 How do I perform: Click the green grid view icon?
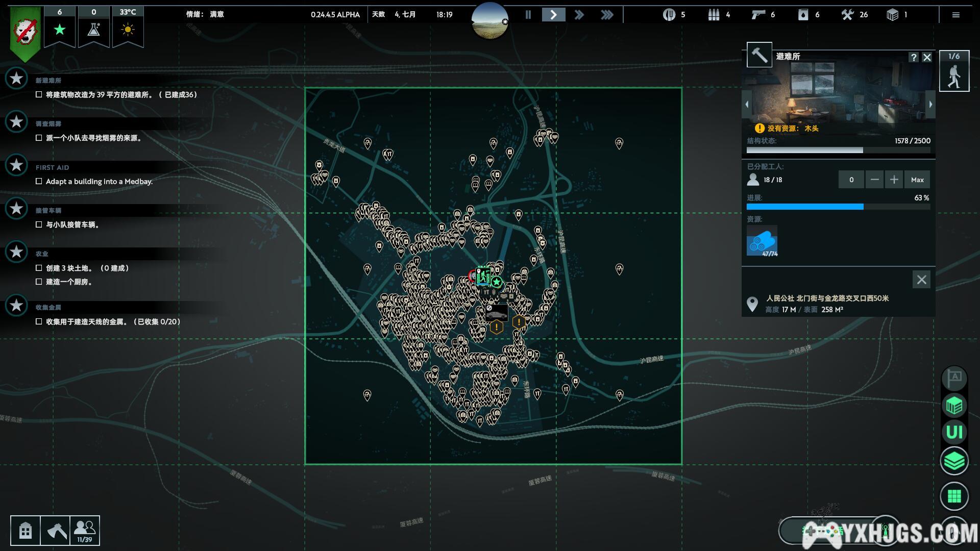[954, 496]
